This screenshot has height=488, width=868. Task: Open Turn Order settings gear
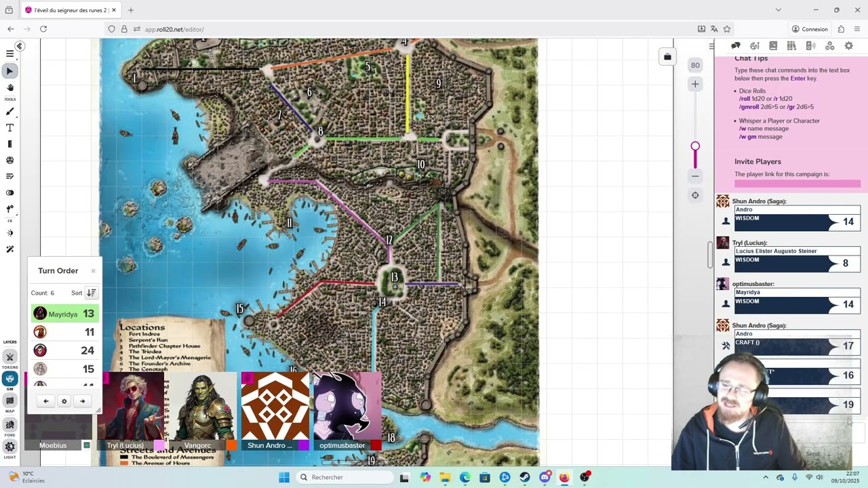tap(64, 401)
